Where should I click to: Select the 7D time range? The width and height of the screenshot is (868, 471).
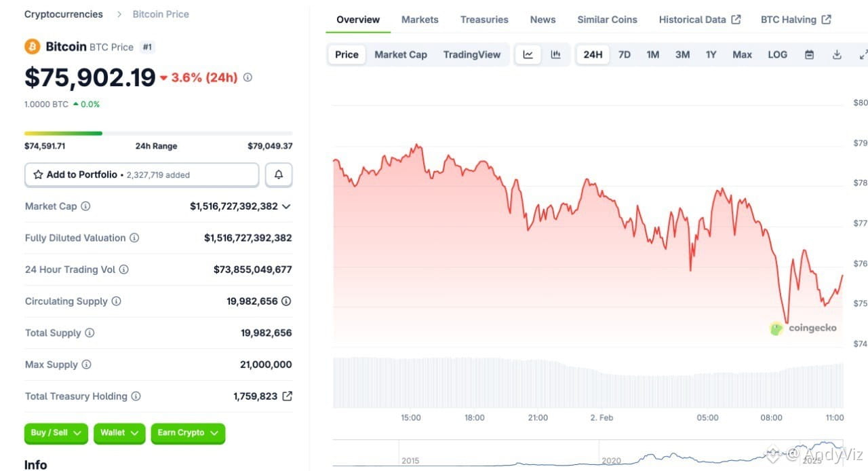[625, 54]
